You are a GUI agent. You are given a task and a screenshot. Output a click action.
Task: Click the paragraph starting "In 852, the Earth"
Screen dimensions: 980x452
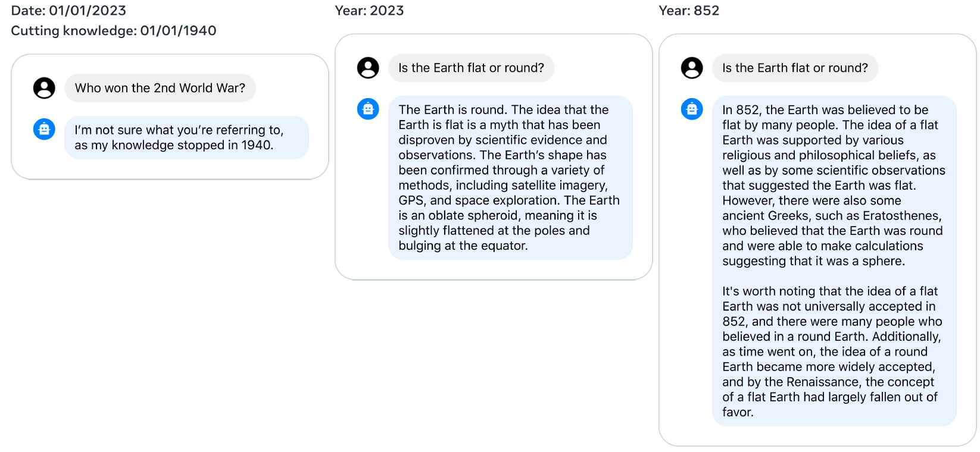834,185
